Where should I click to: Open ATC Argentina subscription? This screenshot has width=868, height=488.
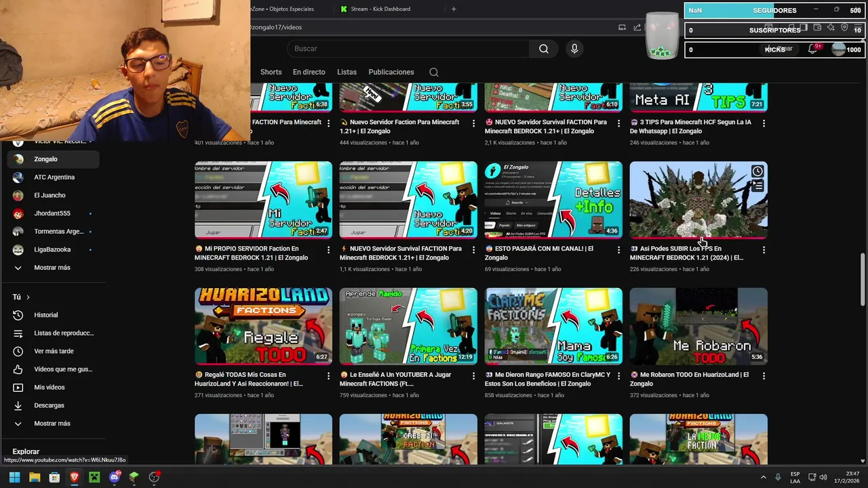pos(53,178)
